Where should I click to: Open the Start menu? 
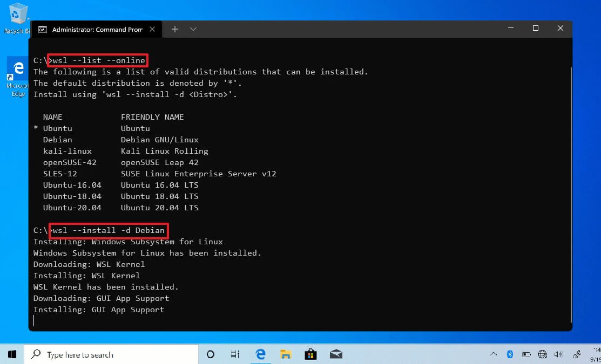(x=11, y=354)
